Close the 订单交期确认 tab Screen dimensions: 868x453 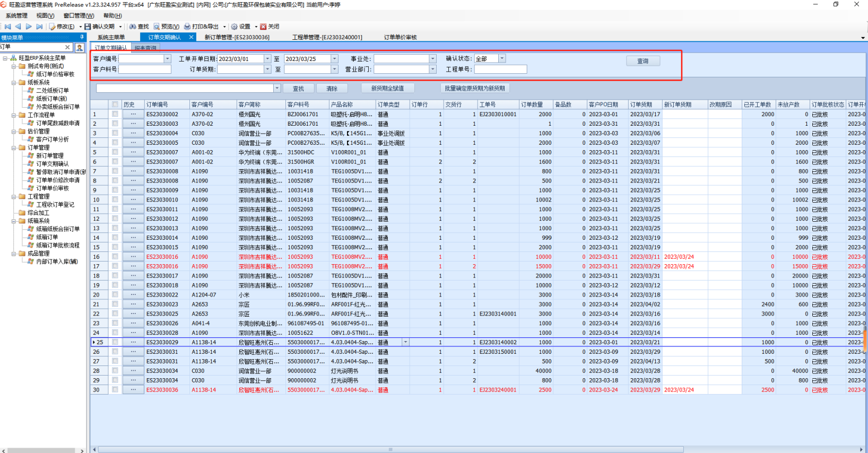(192, 37)
